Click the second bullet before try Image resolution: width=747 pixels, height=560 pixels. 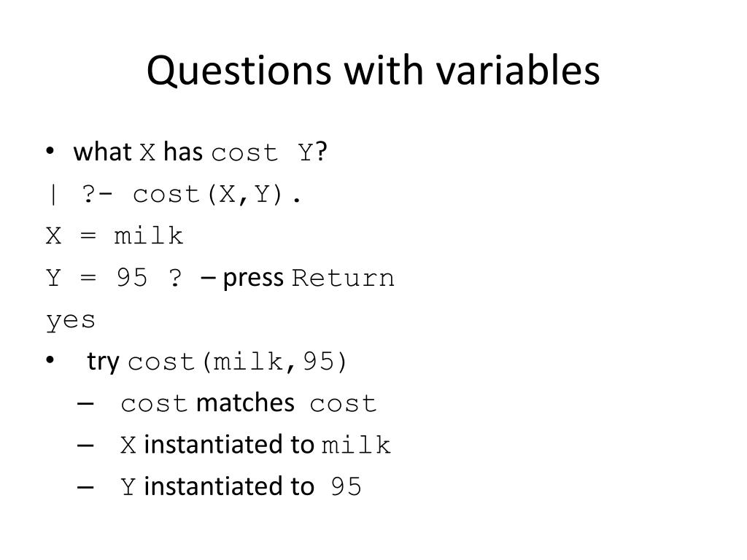(x=50, y=360)
